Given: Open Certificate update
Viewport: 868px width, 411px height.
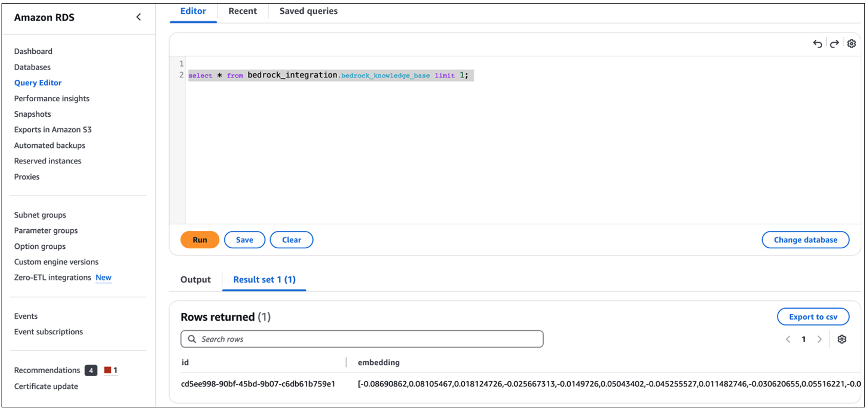Looking at the screenshot, I should click(46, 386).
